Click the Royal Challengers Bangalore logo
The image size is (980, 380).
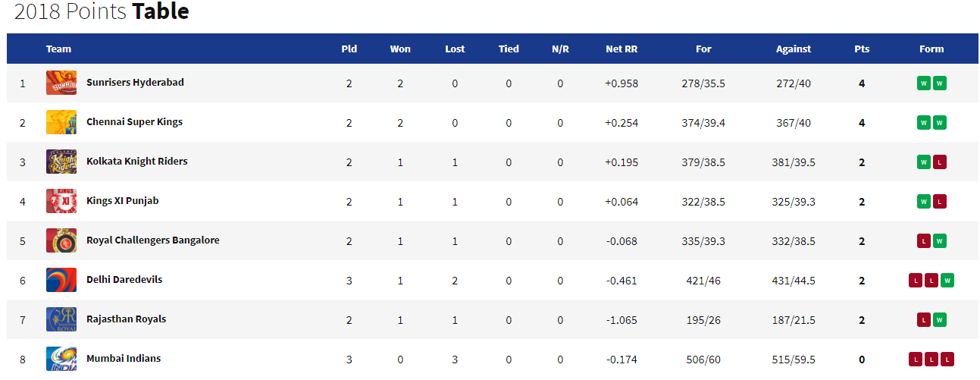61,240
